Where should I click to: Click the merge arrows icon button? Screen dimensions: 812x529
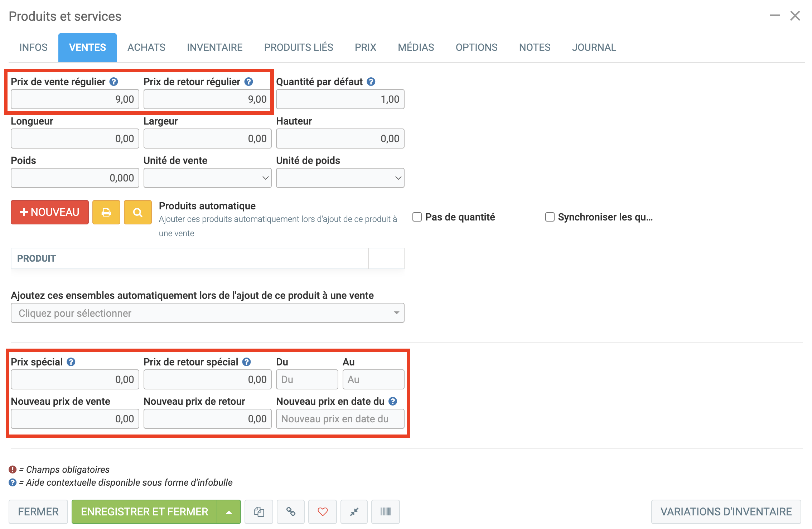click(354, 511)
